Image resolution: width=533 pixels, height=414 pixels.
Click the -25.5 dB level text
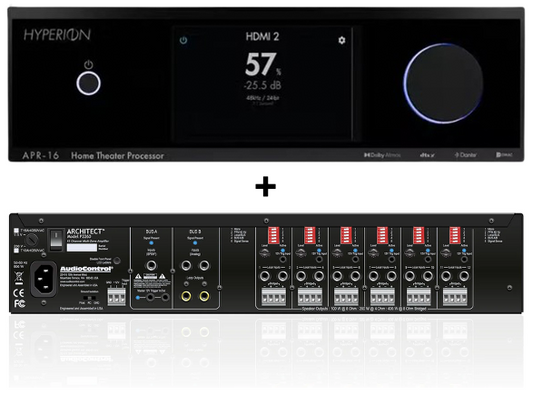point(262,85)
